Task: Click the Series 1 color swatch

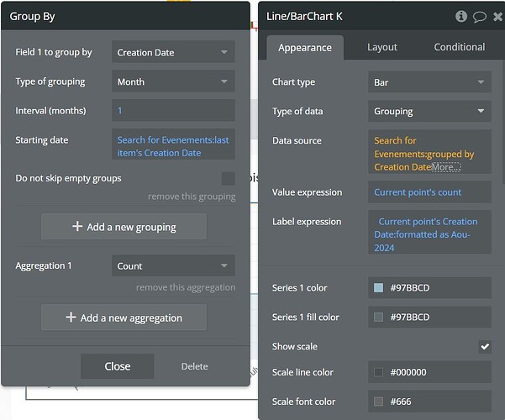Action: 378,288
